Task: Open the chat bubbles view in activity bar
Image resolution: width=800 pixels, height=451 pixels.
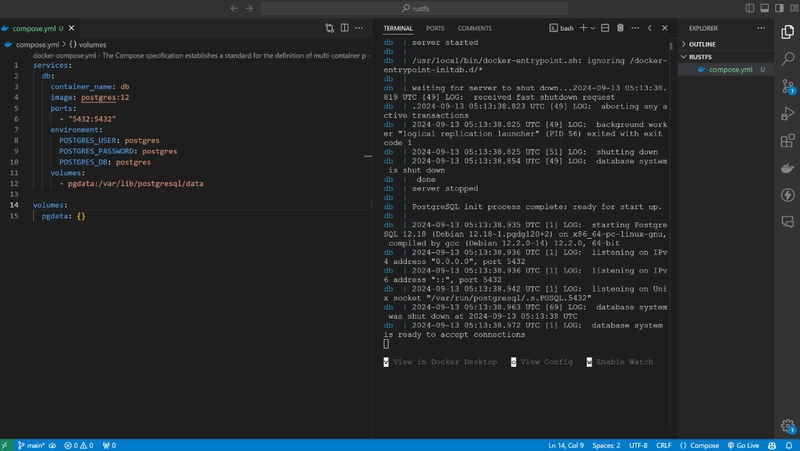Action: pos(787,221)
